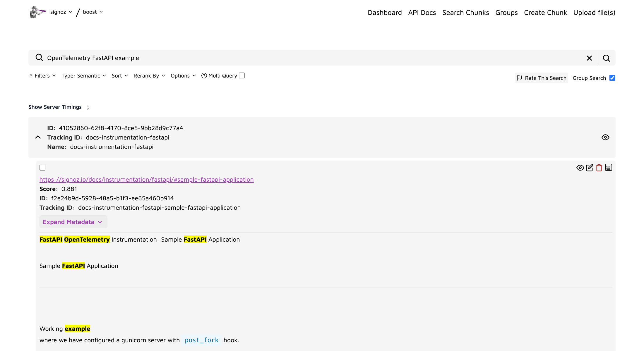This screenshot has width=644, height=351.
Task: Go to Create Chunk
Action: (x=545, y=13)
